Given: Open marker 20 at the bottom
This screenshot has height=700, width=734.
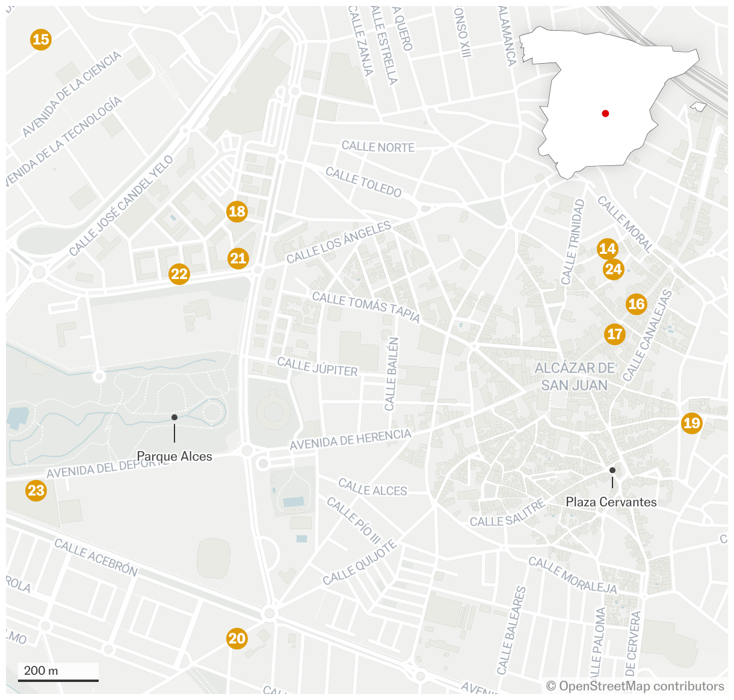Looking at the screenshot, I should click(x=237, y=639).
